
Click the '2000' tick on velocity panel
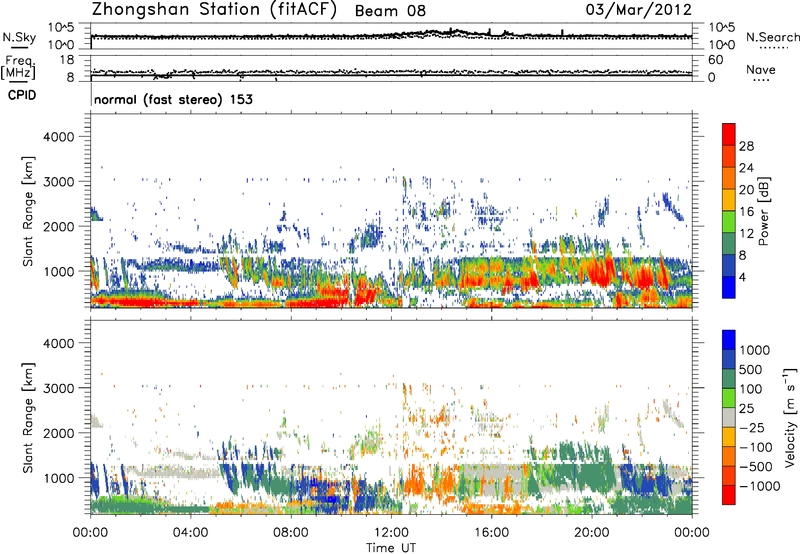coord(58,433)
